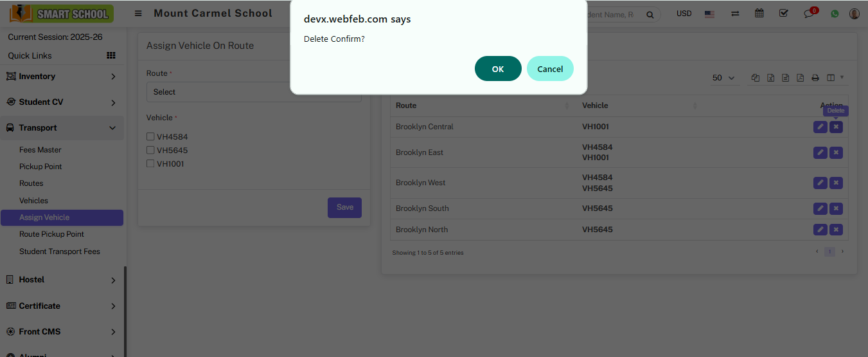
Task: Click Cancel in the confirm dialog
Action: click(x=550, y=69)
